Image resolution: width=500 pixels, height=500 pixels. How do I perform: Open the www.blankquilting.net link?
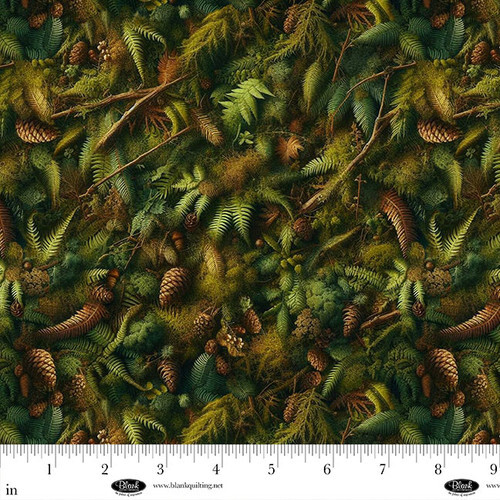point(188,486)
